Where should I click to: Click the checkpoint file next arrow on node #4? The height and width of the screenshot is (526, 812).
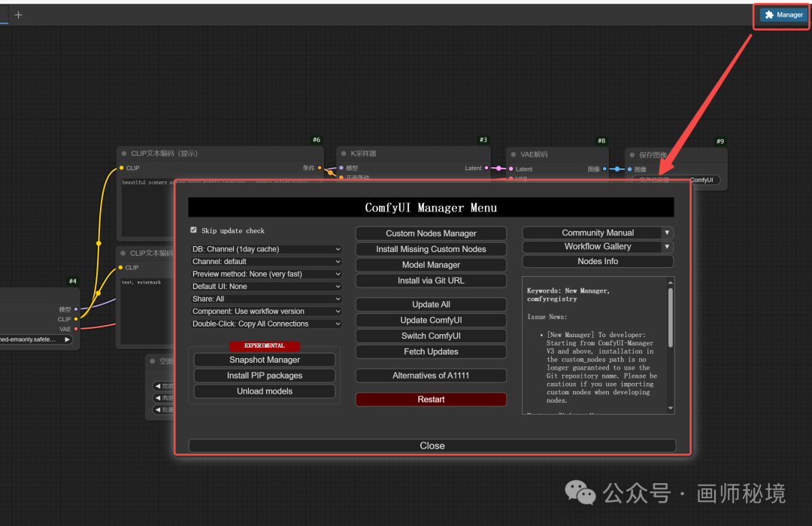(x=68, y=339)
